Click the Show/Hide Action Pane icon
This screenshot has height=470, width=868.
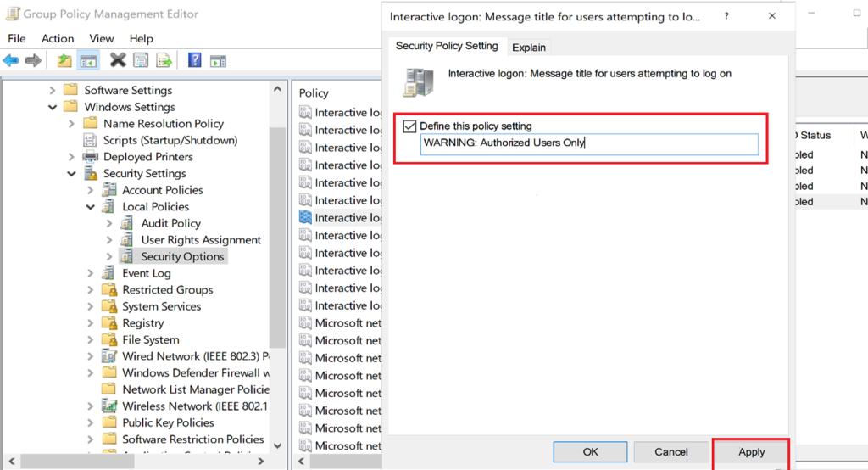tap(218, 60)
